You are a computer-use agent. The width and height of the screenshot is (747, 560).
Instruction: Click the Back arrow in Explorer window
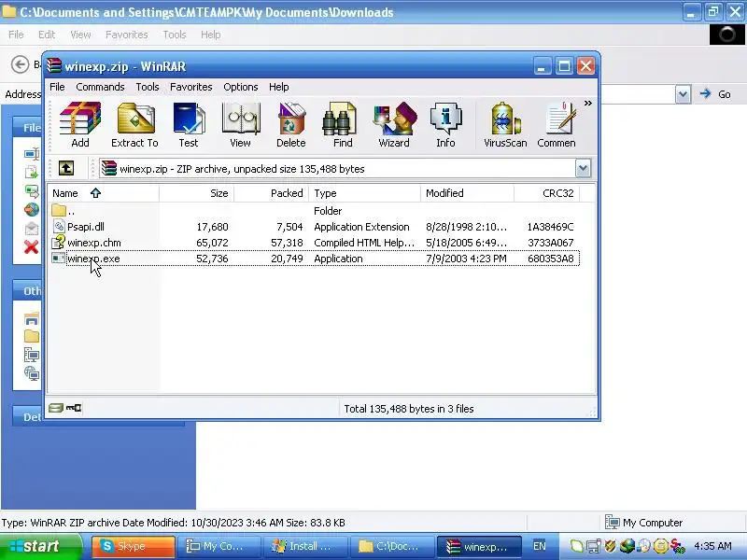(x=20, y=64)
